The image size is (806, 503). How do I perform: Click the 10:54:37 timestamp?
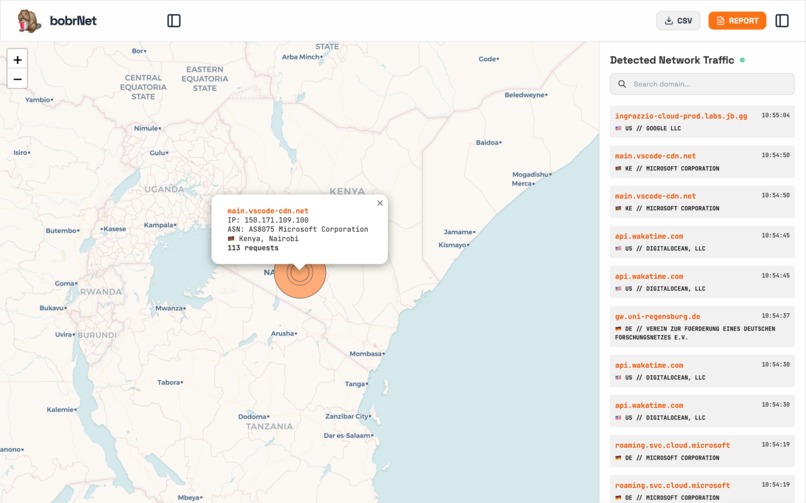(776, 315)
